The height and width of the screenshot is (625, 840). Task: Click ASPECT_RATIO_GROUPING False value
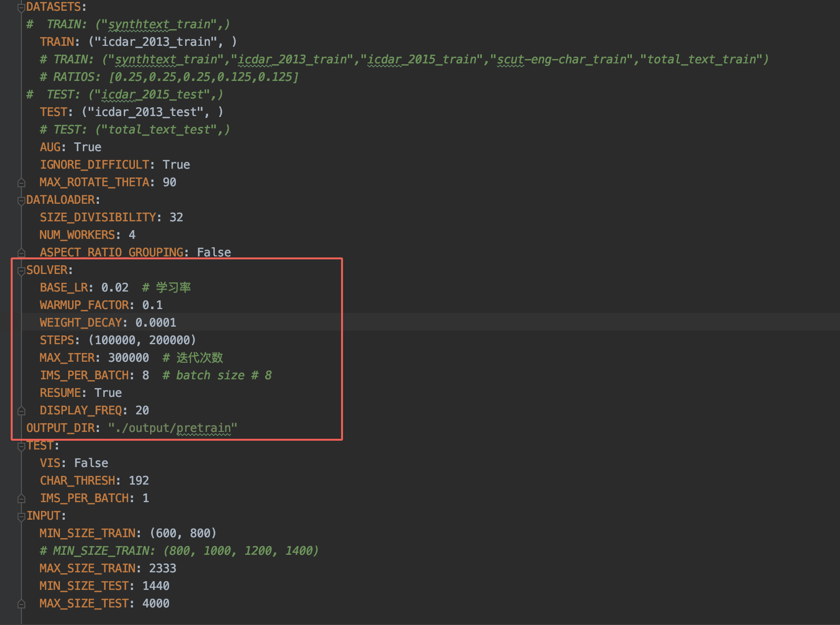click(x=214, y=253)
